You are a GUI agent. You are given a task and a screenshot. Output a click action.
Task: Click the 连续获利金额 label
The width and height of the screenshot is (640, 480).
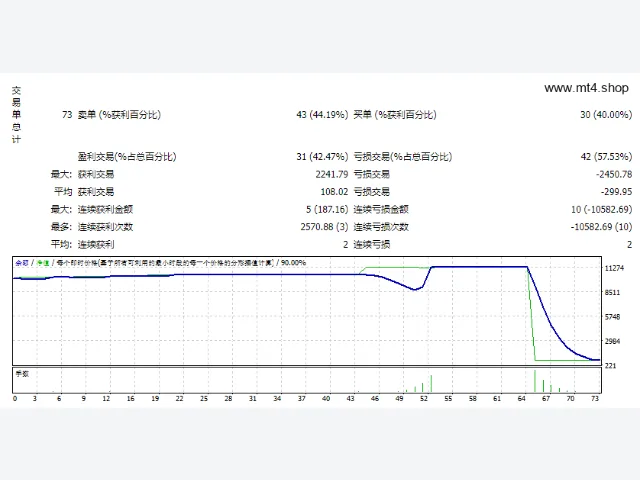[105, 209]
